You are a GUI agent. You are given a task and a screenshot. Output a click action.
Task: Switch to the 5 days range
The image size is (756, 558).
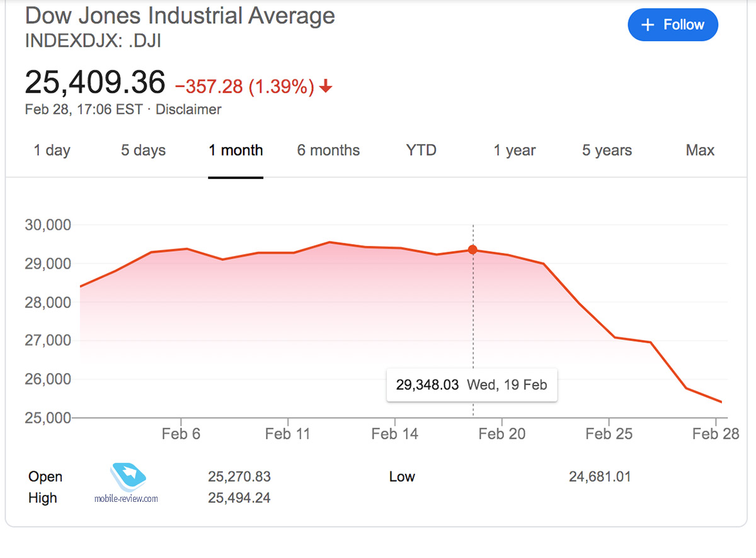pos(144,151)
